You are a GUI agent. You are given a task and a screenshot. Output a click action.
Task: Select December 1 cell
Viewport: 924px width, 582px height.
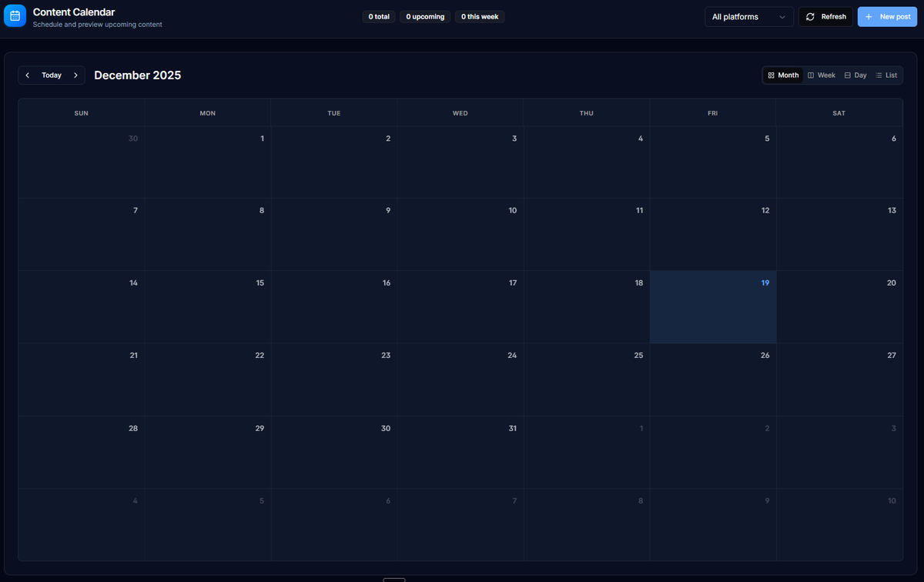coord(208,162)
